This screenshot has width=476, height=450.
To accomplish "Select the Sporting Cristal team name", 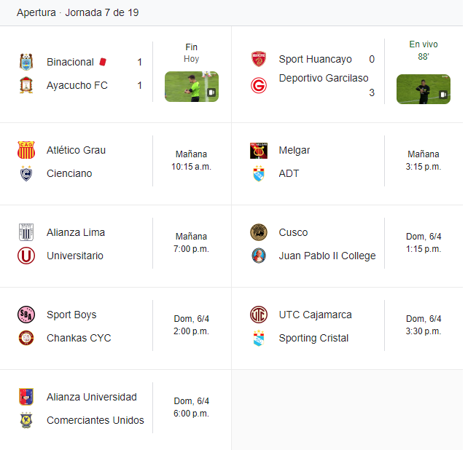I will click(x=313, y=338).
